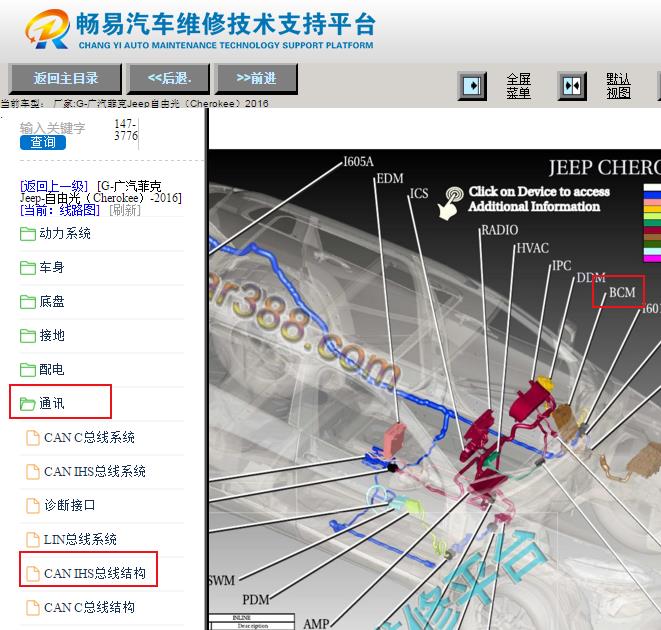This screenshot has height=630, width=661.
Task: Click folder icon beside 动力系统
Action: tap(28, 234)
